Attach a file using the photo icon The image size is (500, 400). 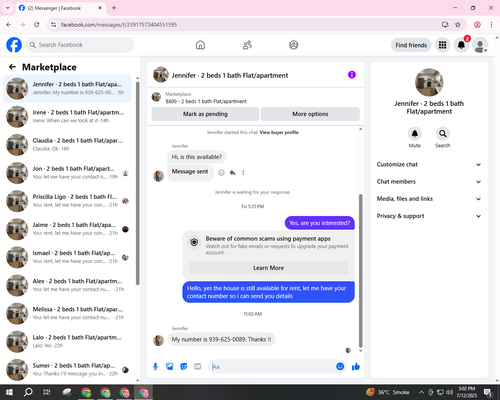tap(170, 367)
